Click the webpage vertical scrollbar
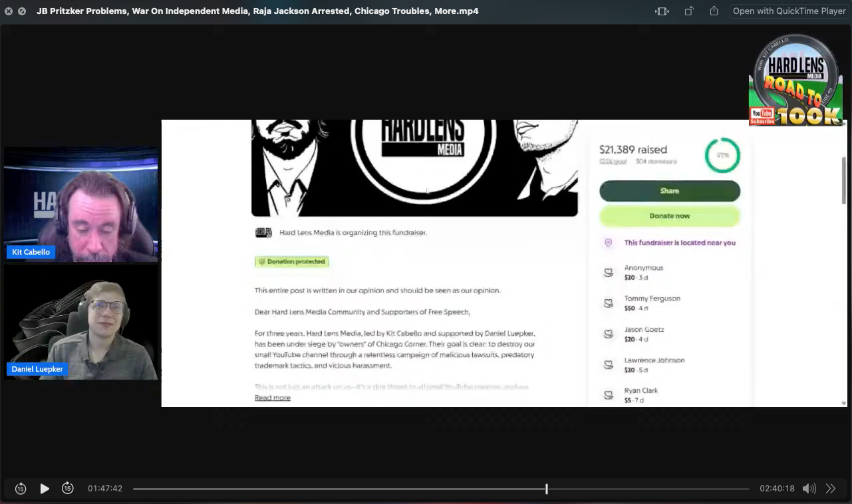 click(x=844, y=180)
